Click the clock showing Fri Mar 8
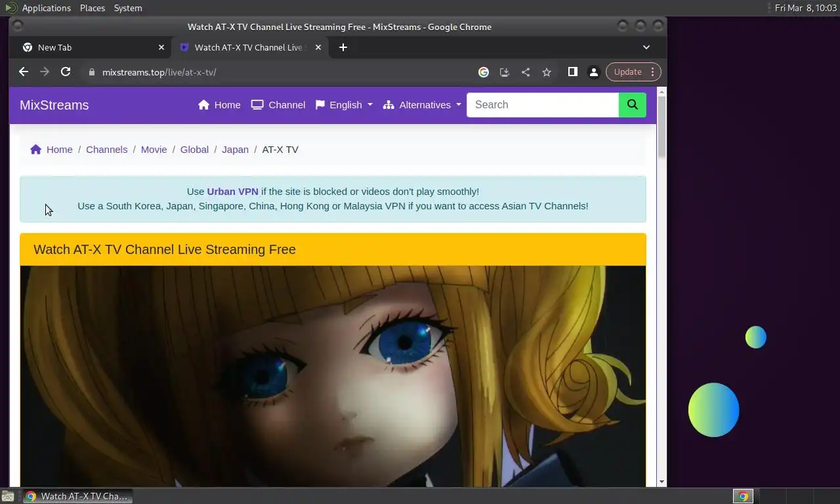The height and width of the screenshot is (504, 840). click(806, 8)
